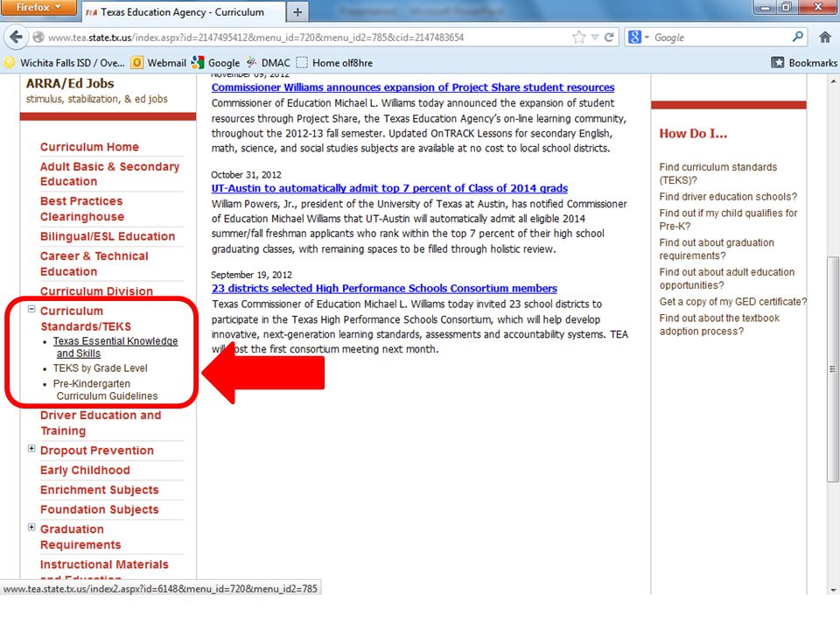Screen dimensions: 840x630
Task: Open the URL history dropdown arrow
Action: (x=595, y=38)
